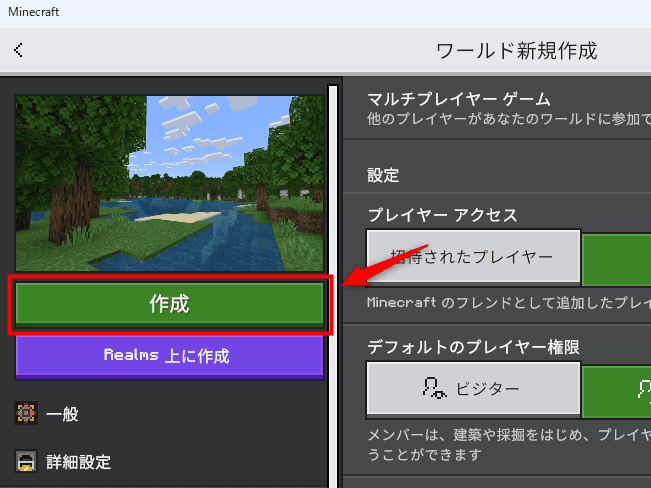Image resolution: width=651 pixels, height=488 pixels.
Task: Click the 設定 section header
Action: coord(383,174)
